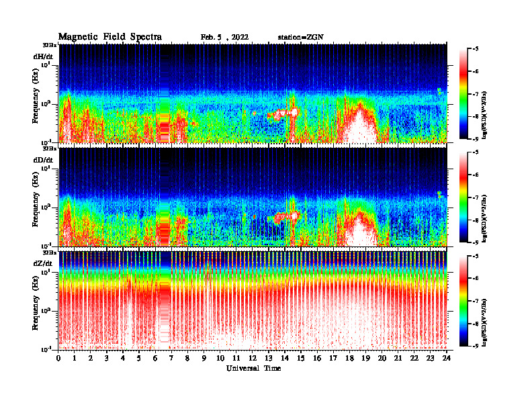Click hour tick label "14" on time axis
This screenshot has width=532, height=411.
(285, 359)
